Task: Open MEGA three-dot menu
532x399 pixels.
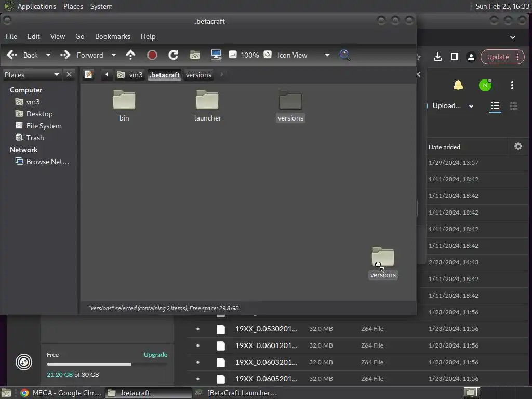Action: pos(512,85)
